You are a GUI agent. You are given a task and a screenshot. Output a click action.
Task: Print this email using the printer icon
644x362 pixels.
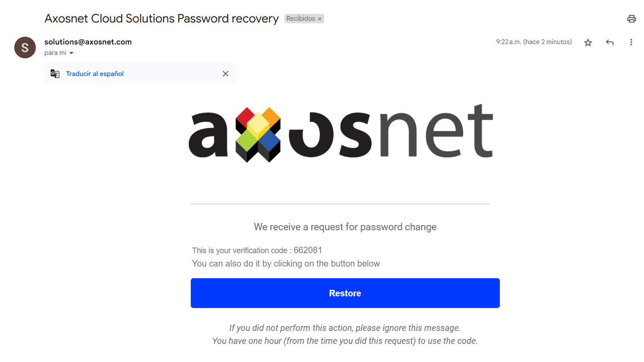tap(631, 19)
